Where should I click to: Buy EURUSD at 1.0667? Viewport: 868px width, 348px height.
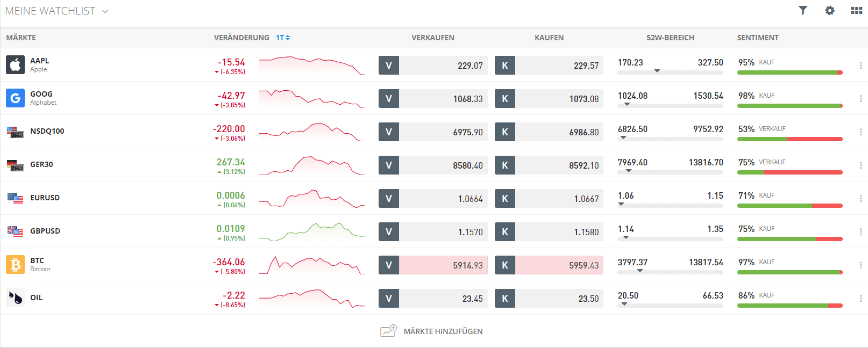[549, 199]
